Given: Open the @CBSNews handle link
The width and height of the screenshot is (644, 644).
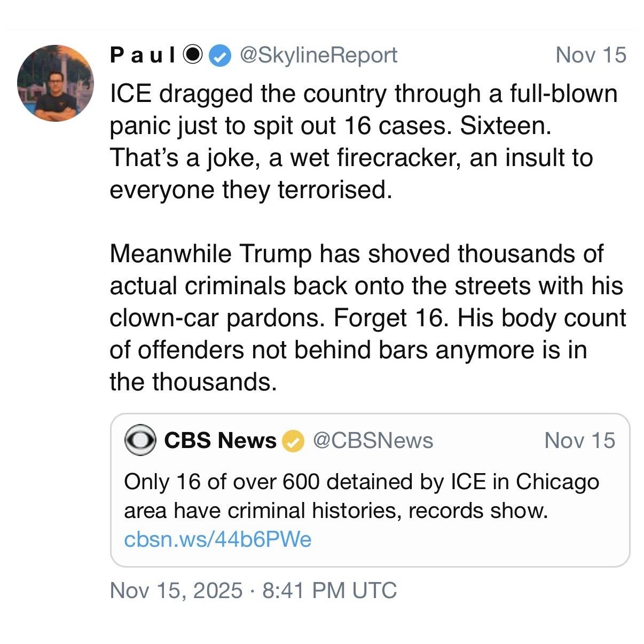Looking at the screenshot, I should [x=373, y=441].
